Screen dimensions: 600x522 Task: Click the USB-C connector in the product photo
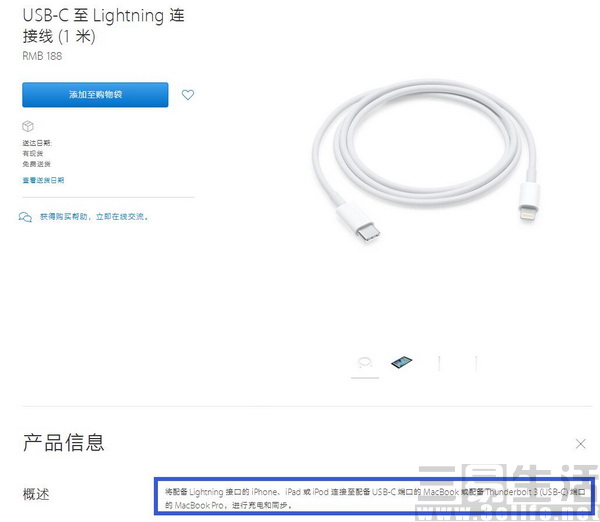point(359,223)
